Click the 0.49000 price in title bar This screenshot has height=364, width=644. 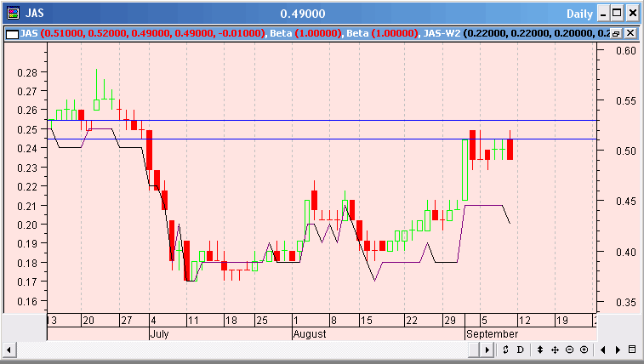click(x=303, y=14)
